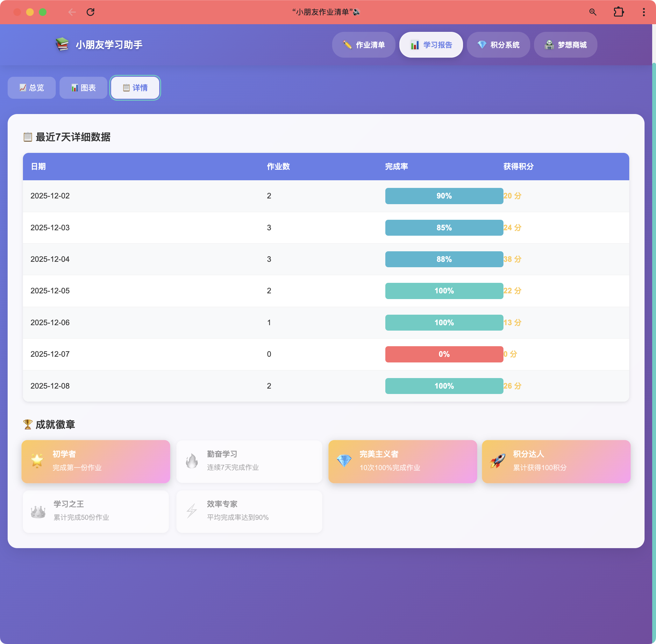Image resolution: width=656 pixels, height=644 pixels.
Task: Click the browser back arrow
Action: [x=72, y=12]
